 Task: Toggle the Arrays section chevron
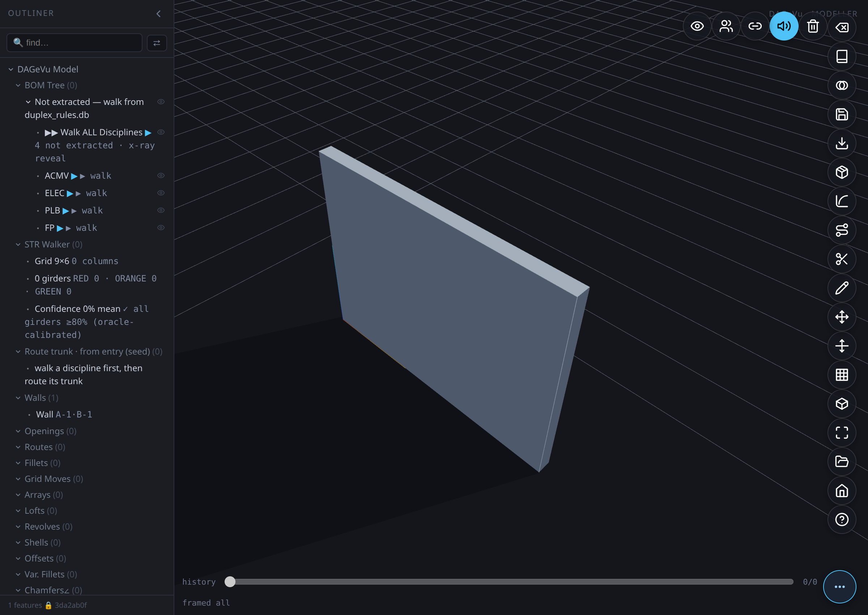point(18,495)
